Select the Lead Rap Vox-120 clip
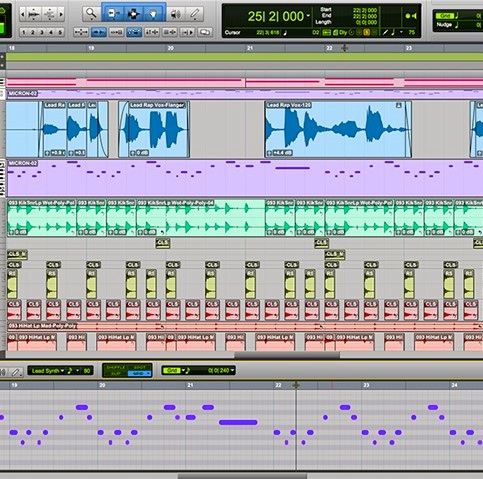This screenshot has height=479, width=483. pyautogui.click(x=338, y=129)
